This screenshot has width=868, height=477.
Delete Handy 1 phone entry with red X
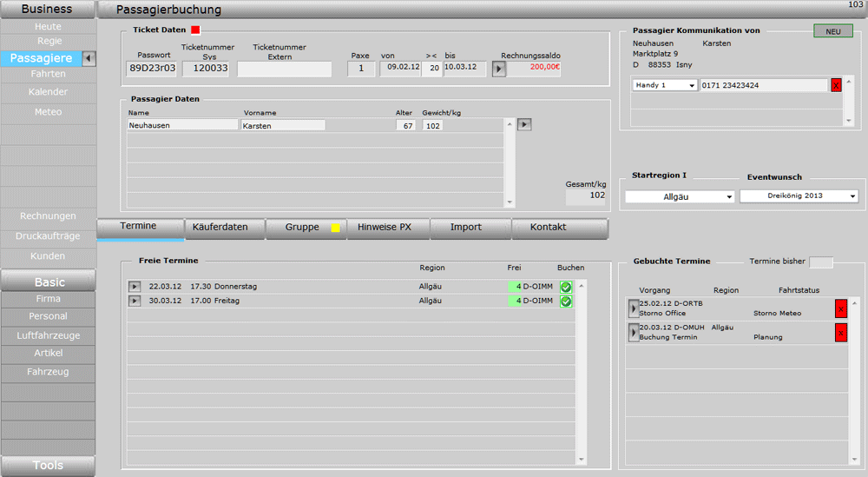pyautogui.click(x=836, y=85)
